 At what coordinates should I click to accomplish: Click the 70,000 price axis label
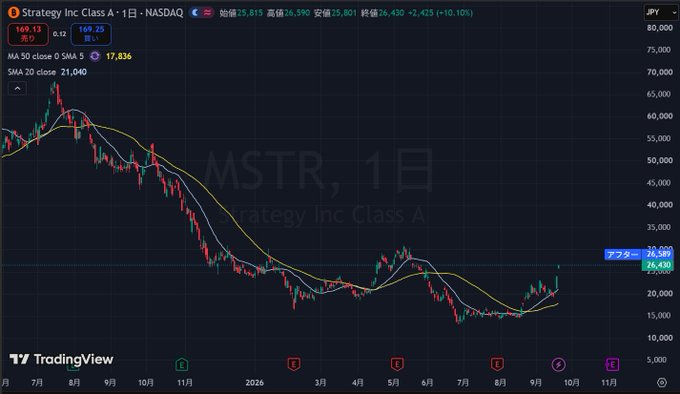point(660,72)
